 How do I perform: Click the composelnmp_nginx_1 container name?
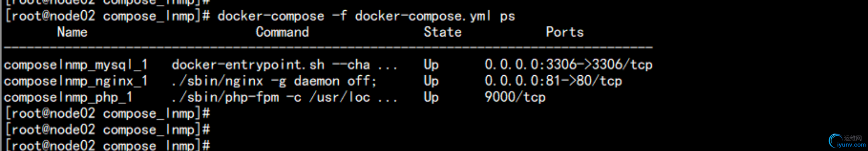click(x=76, y=81)
